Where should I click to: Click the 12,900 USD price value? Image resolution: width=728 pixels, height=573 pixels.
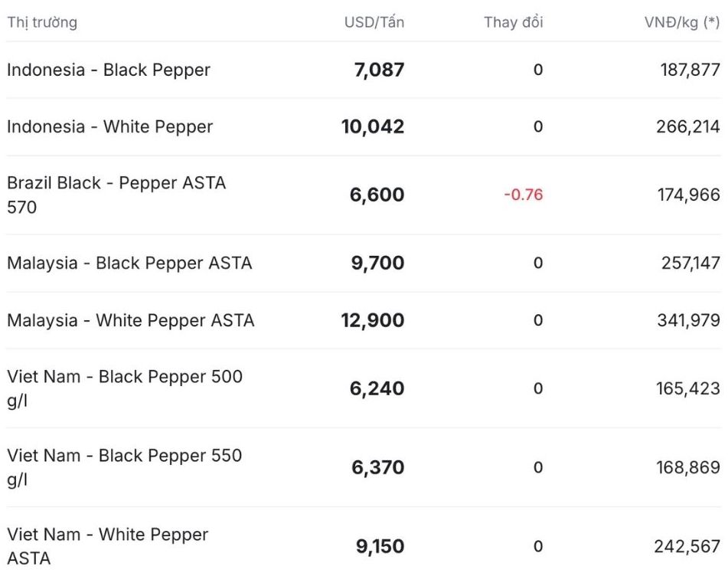tap(373, 320)
